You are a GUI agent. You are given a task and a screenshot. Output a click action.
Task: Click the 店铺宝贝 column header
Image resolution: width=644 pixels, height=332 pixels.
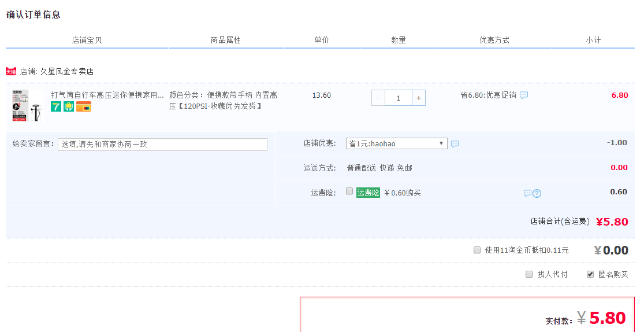(87, 40)
